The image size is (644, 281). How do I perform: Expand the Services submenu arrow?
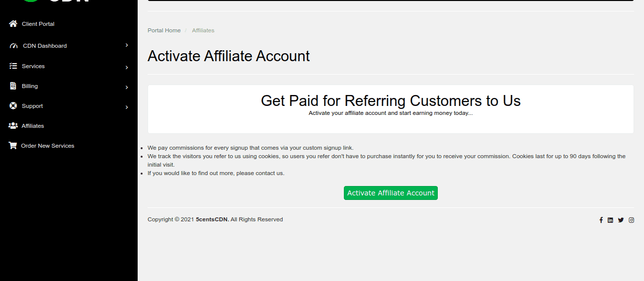pos(127,67)
